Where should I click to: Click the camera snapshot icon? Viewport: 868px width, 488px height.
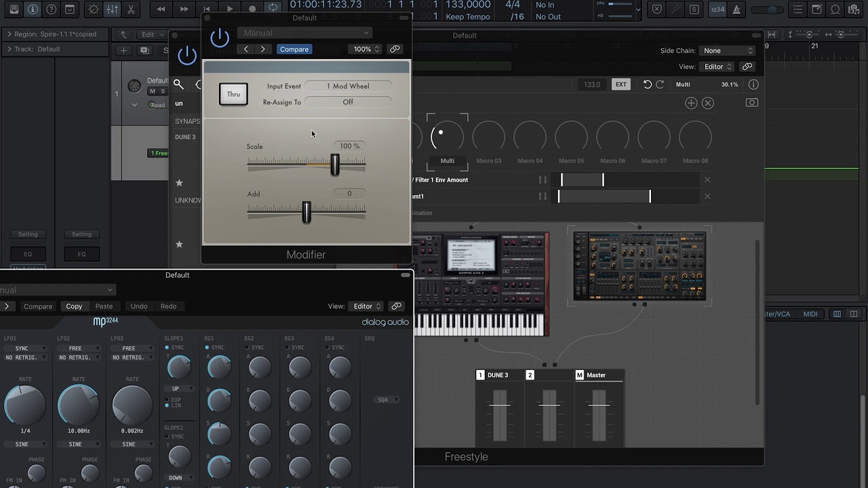click(752, 102)
